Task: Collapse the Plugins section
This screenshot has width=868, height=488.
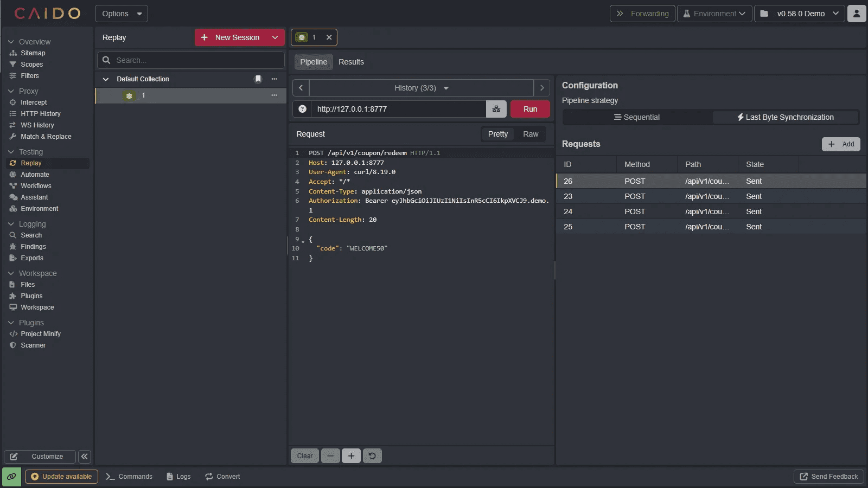Action: coord(11,323)
